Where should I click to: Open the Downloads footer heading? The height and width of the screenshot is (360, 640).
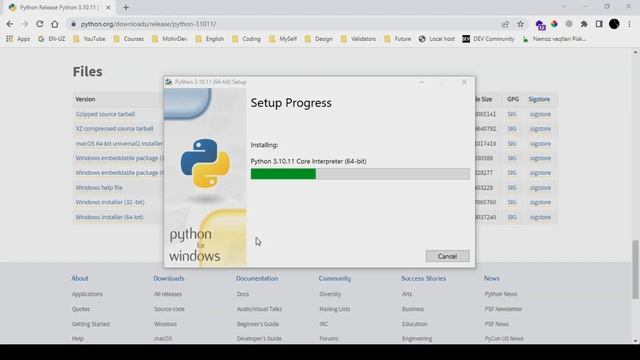(x=169, y=278)
